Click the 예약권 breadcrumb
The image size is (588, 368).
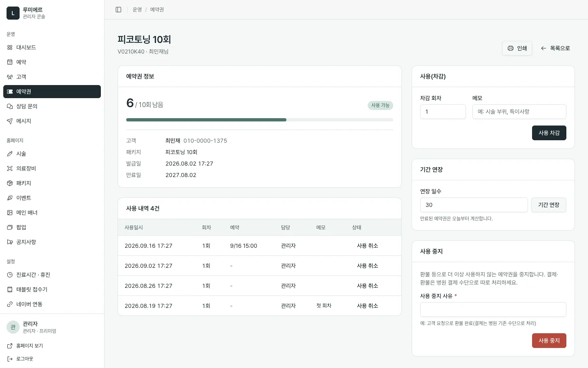click(157, 9)
